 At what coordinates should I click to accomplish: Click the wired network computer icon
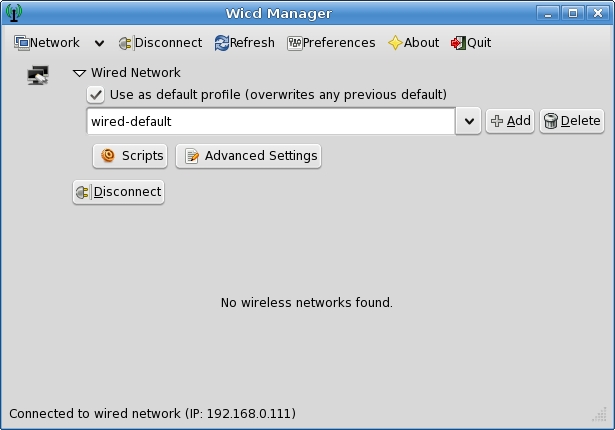coord(38,76)
